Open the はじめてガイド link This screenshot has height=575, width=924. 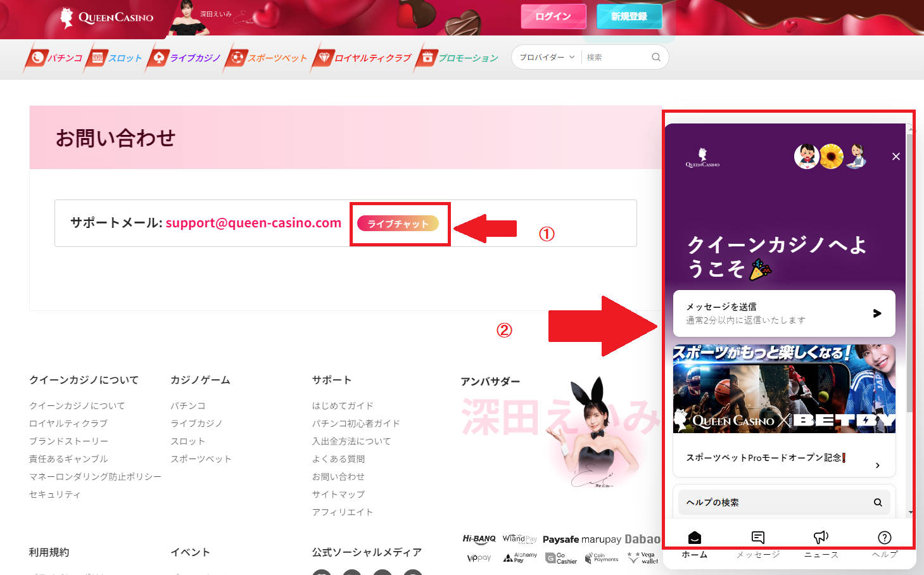coord(343,405)
